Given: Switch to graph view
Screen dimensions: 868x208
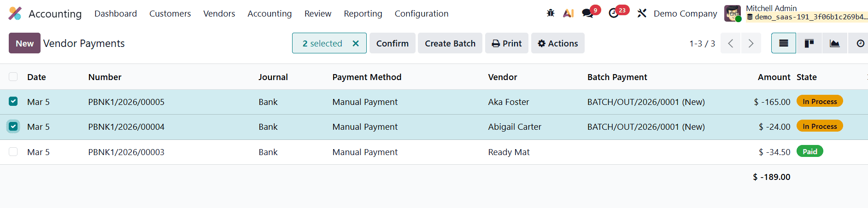Looking at the screenshot, I should click(834, 43).
